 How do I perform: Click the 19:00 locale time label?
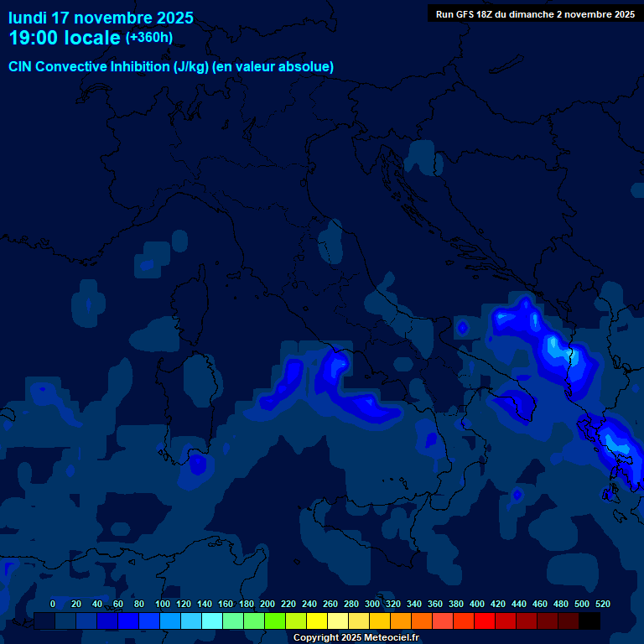65,39
